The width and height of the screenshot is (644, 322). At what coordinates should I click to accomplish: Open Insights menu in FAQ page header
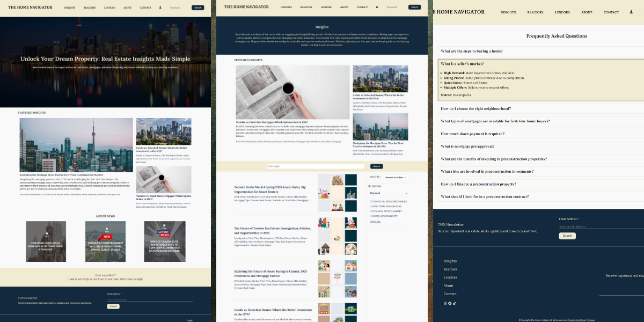[x=508, y=12]
